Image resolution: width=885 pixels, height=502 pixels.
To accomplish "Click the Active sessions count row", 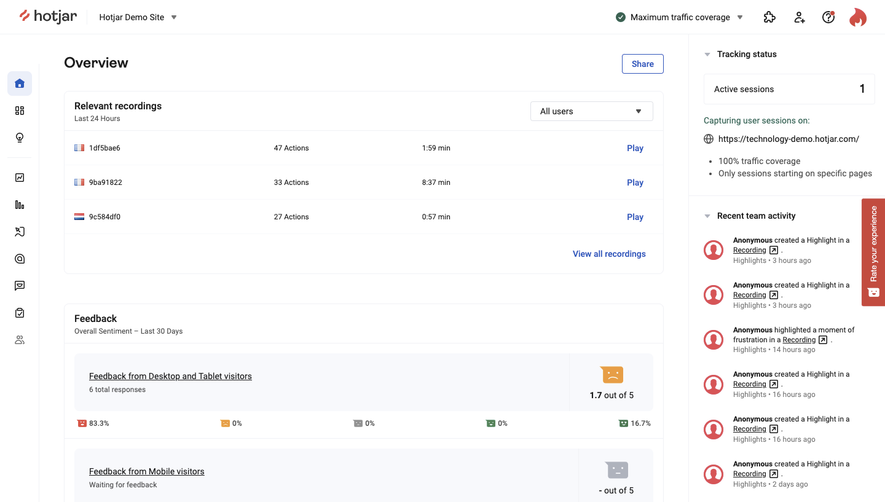I will 789,89.
